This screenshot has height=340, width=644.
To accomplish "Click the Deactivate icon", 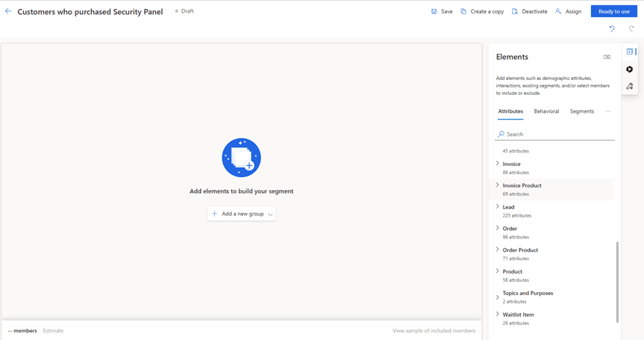I will pos(515,11).
